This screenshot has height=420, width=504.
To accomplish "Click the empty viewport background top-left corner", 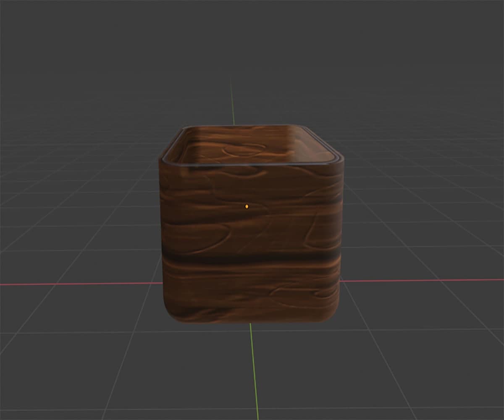I will [25, 21].
